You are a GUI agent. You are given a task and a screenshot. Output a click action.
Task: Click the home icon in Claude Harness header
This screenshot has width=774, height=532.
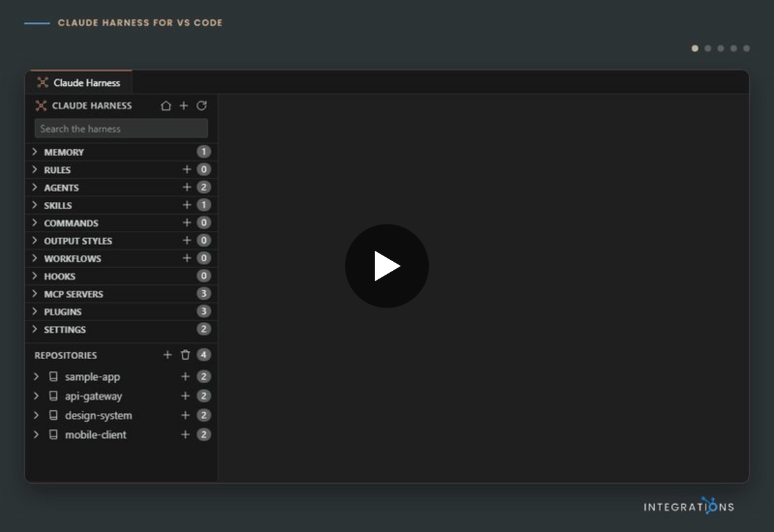(x=166, y=106)
